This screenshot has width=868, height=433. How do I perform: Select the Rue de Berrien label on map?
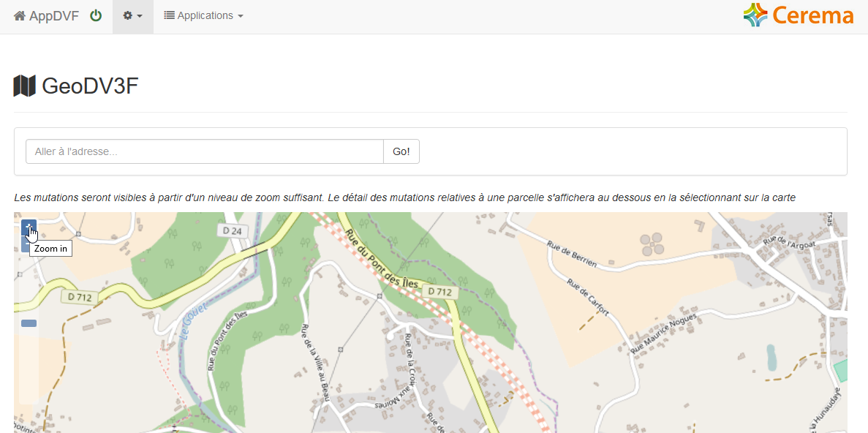pos(572,254)
